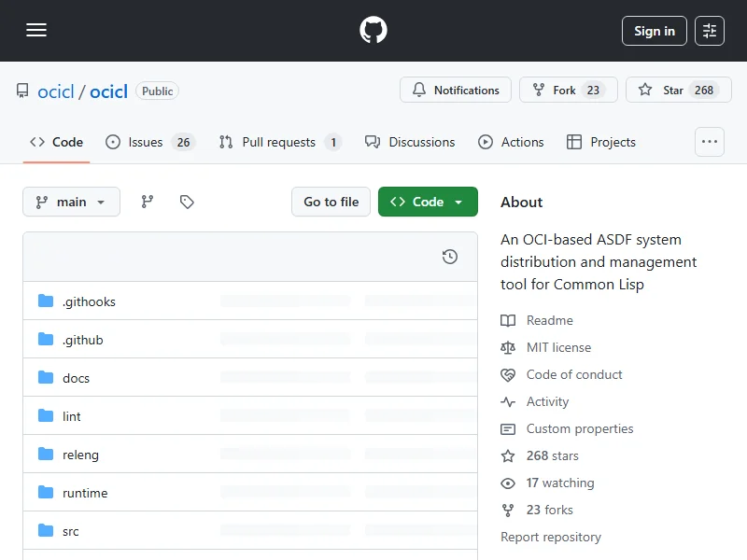Open the hamburger navigation menu
The width and height of the screenshot is (747, 560).
click(36, 31)
